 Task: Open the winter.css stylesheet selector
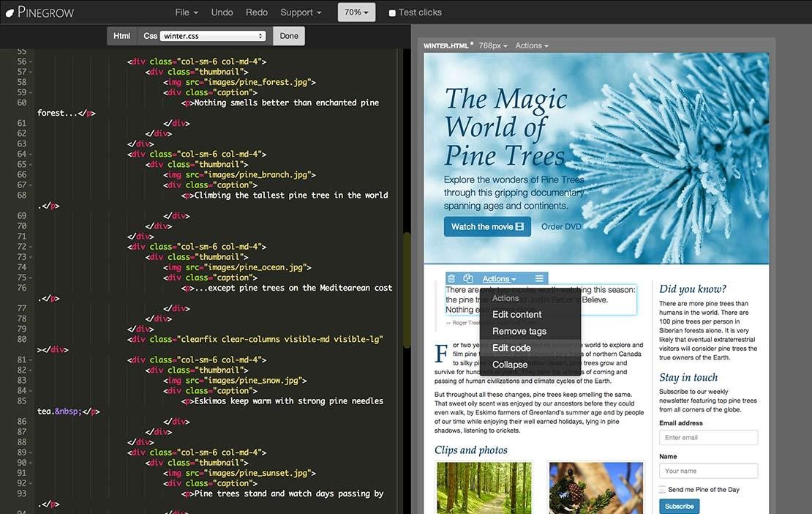[212, 35]
